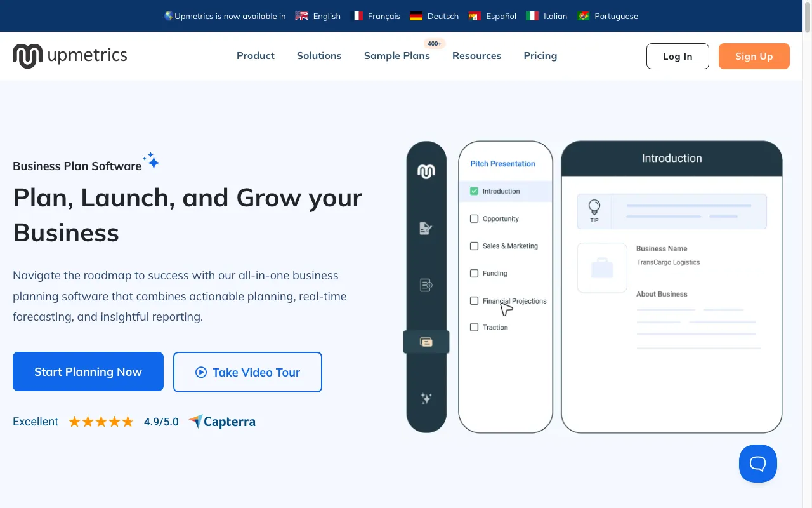Click the sparkle stars beside Business Plan Software

[152, 161]
